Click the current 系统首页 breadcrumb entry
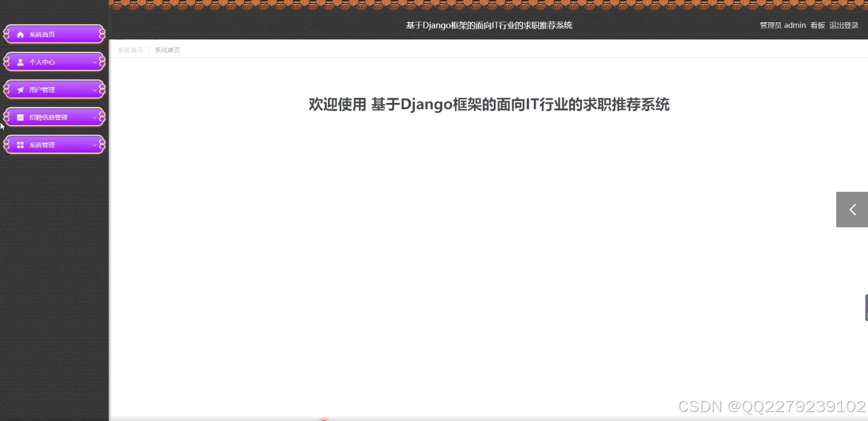 click(x=168, y=50)
